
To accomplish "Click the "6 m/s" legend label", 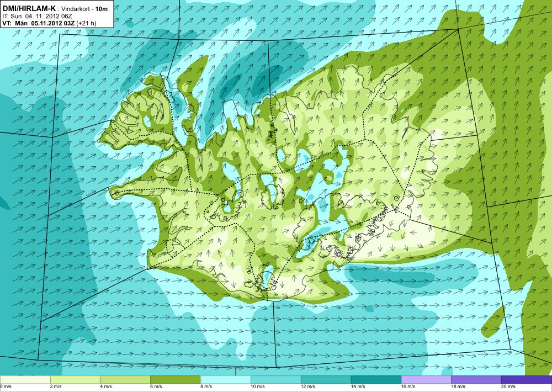I will click(x=157, y=386).
